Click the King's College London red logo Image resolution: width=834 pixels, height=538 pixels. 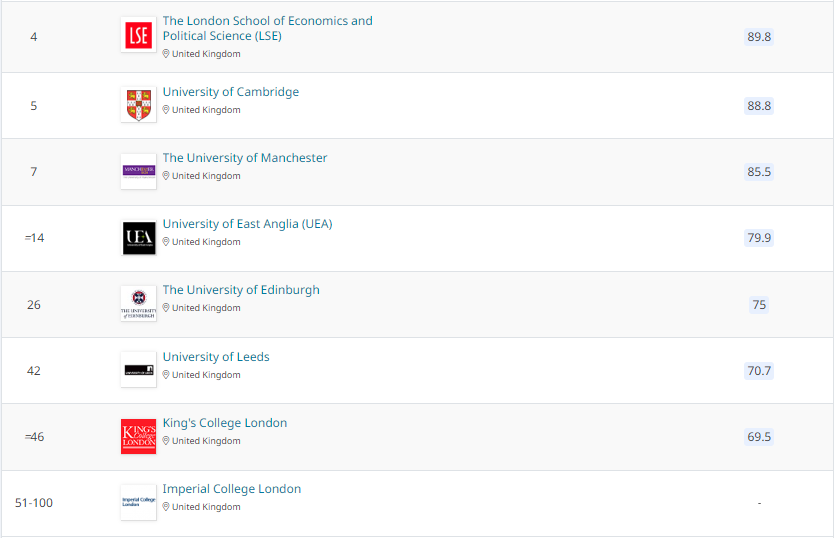(x=138, y=436)
